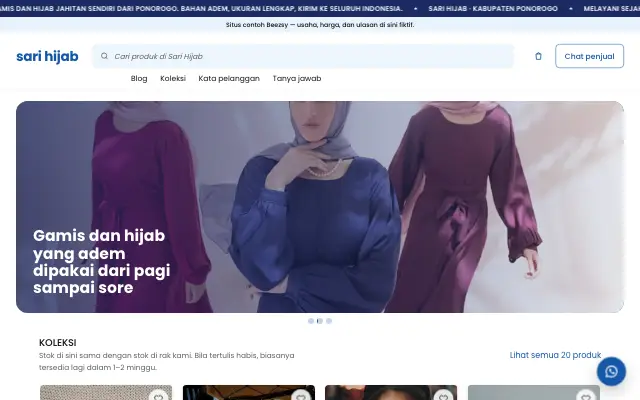Select the second carousel slide dot

(x=320, y=321)
